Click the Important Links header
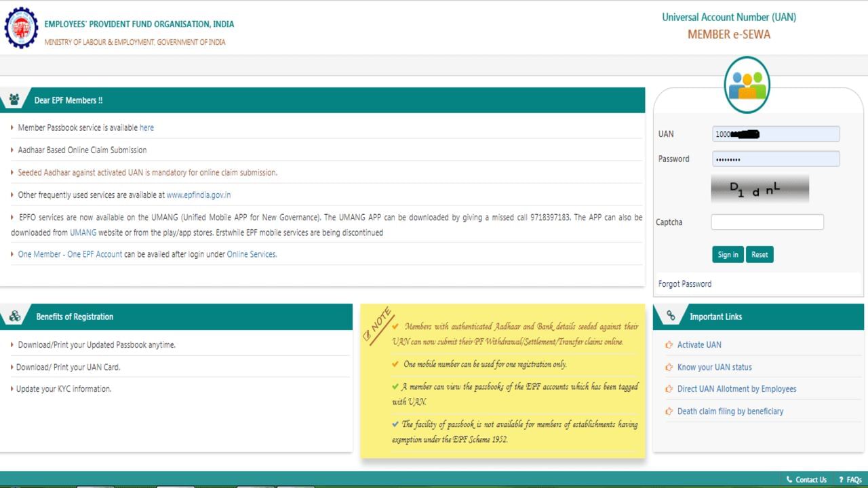This screenshot has height=488, width=868. tap(715, 317)
